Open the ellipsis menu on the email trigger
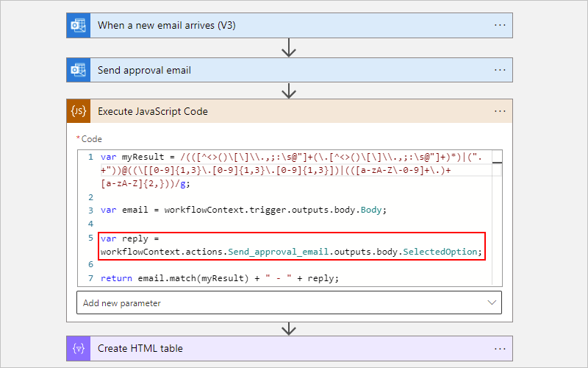 [x=500, y=25]
